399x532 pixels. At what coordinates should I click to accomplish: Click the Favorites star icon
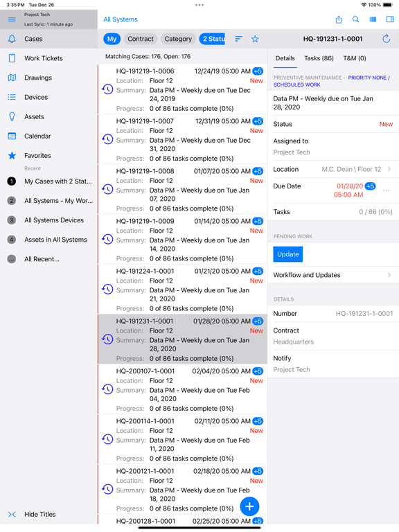tap(12, 155)
